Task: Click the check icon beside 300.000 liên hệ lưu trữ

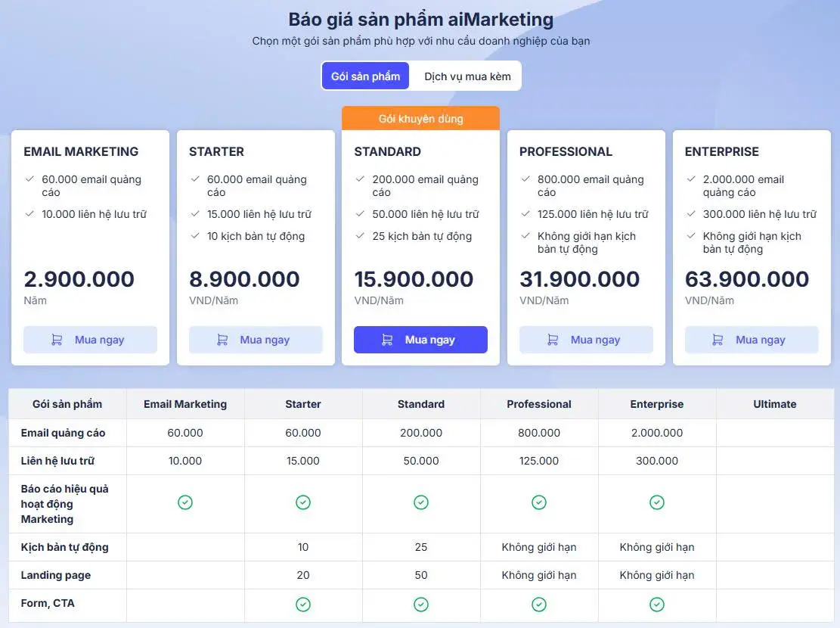Action: (x=692, y=213)
